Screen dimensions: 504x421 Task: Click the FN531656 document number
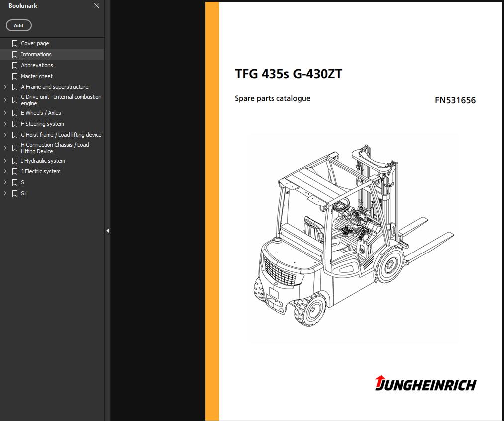(455, 100)
